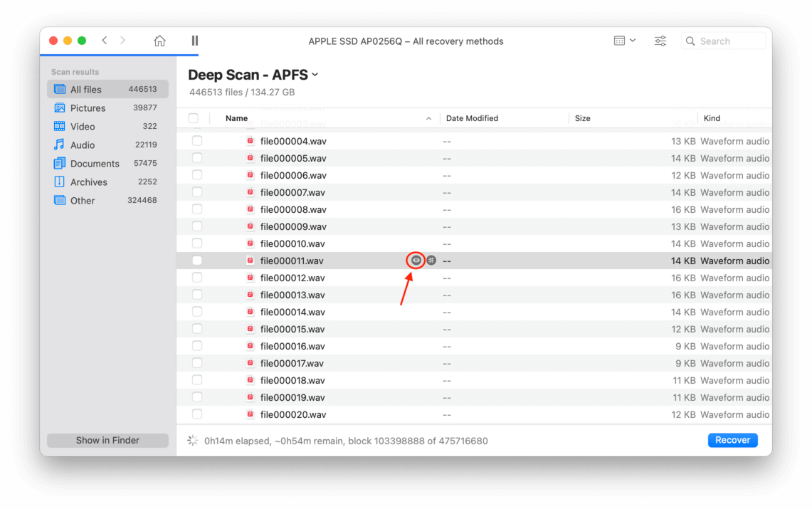The image size is (812, 509).
Task: Select the Video category
Action: 107,126
